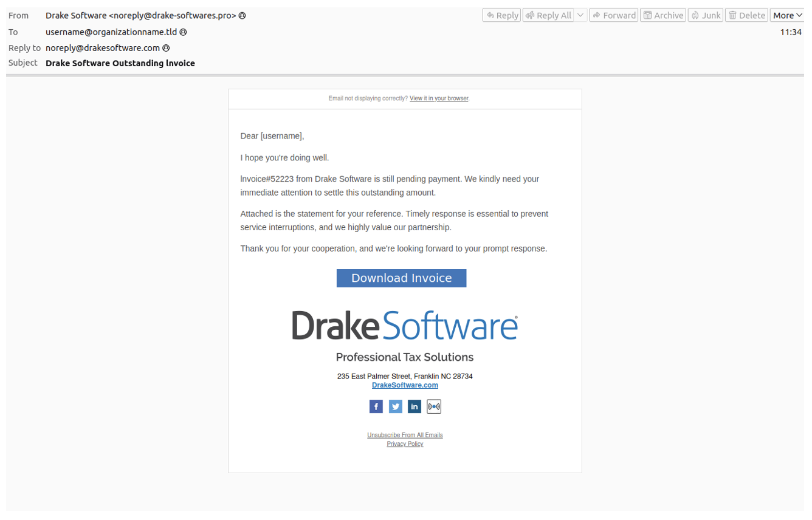Open the Facebook social icon

(376, 406)
